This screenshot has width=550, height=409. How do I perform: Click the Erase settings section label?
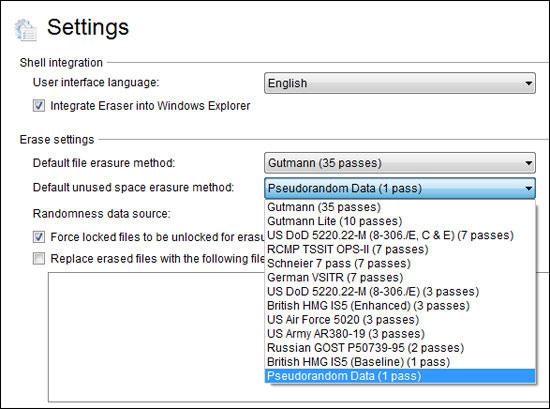tap(57, 140)
